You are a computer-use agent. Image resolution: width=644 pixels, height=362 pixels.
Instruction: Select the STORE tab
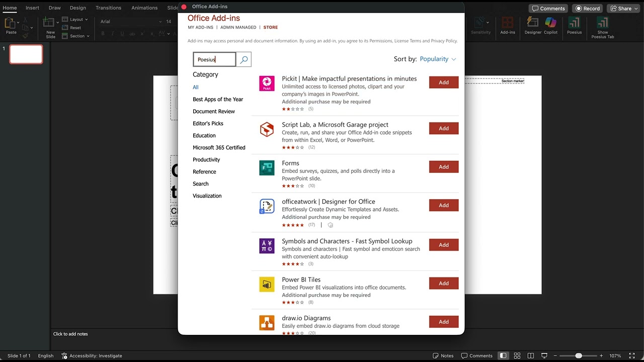pyautogui.click(x=271, y=27)
